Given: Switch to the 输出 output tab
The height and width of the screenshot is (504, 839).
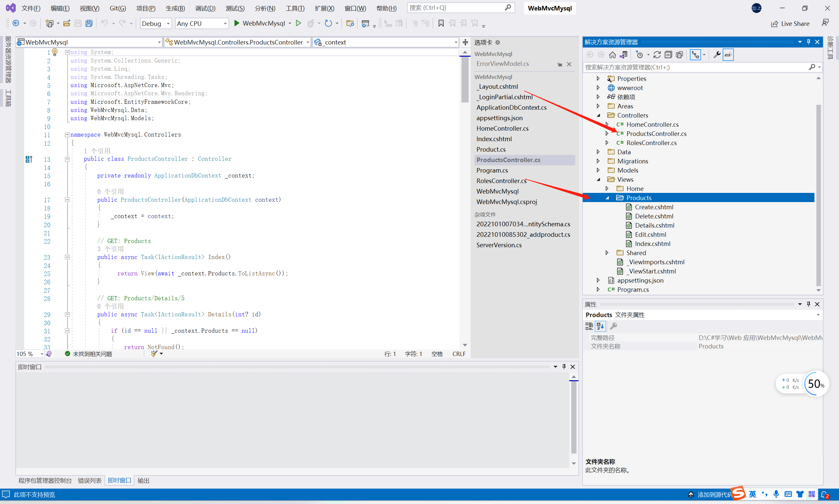Looking at the screenshot, I should coord(144,480).
